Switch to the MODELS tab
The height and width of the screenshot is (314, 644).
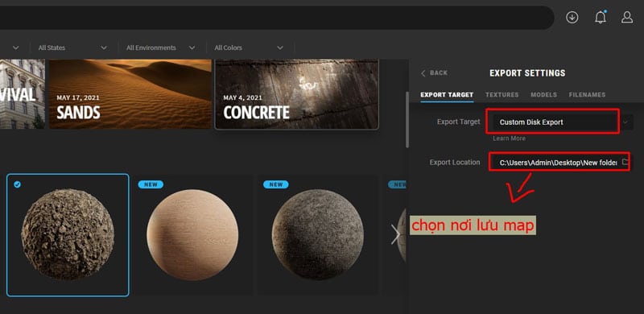[544, 95]
